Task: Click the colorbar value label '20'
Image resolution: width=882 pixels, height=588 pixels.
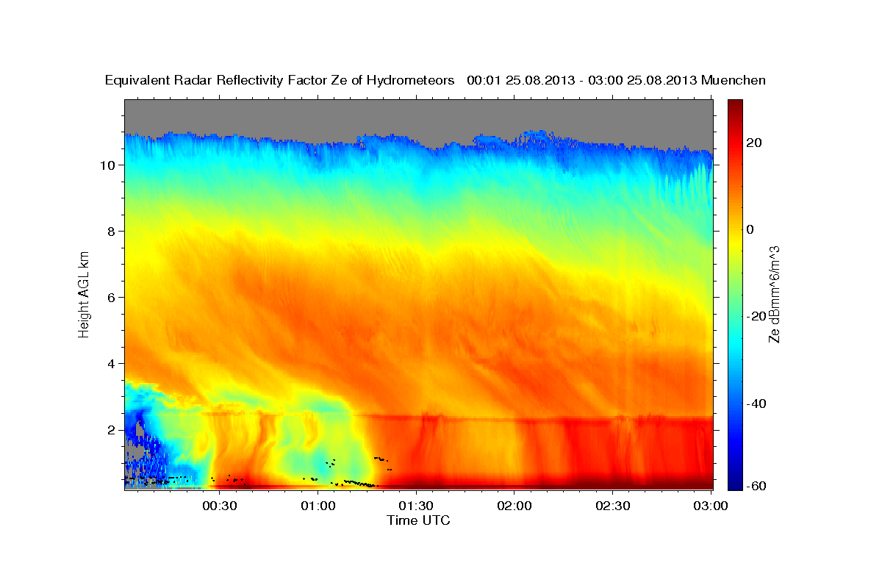Action: [x=755, y=143]
